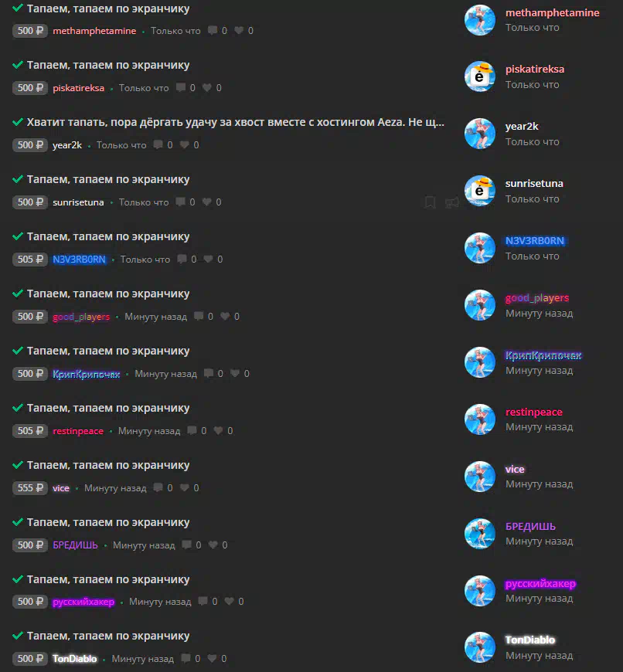Click heart icon in vice thread row
The height and width of the screenshot is (672, 623).
185,487
